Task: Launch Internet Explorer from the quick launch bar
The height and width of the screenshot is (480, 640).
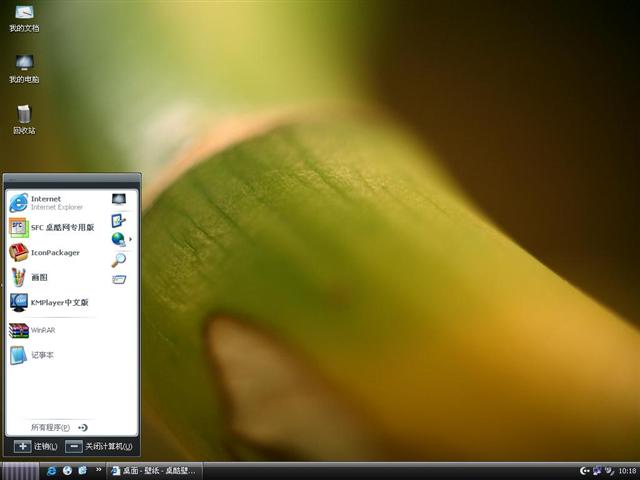Action: tap(52, 471)
